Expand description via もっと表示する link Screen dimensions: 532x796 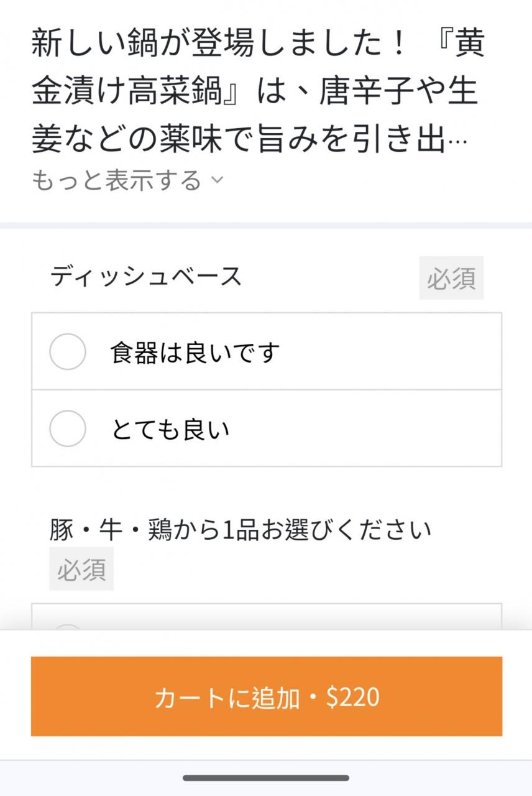tap(117, 180)
